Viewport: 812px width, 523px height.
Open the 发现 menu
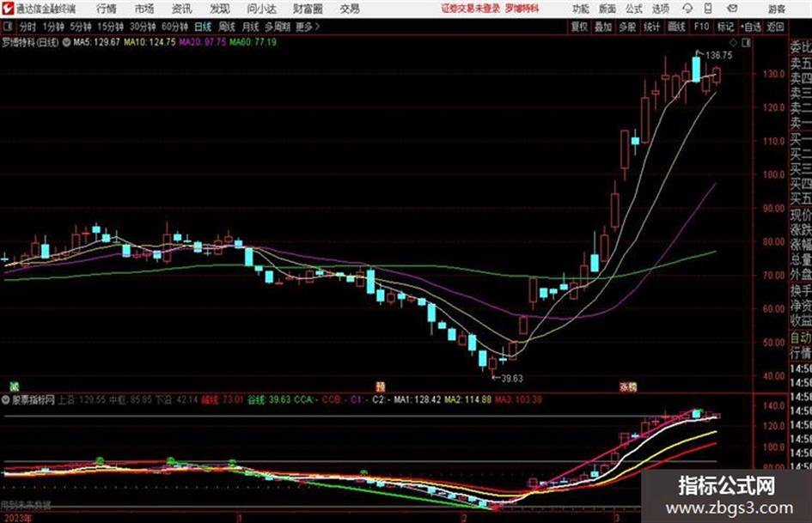tap(220, 9)
